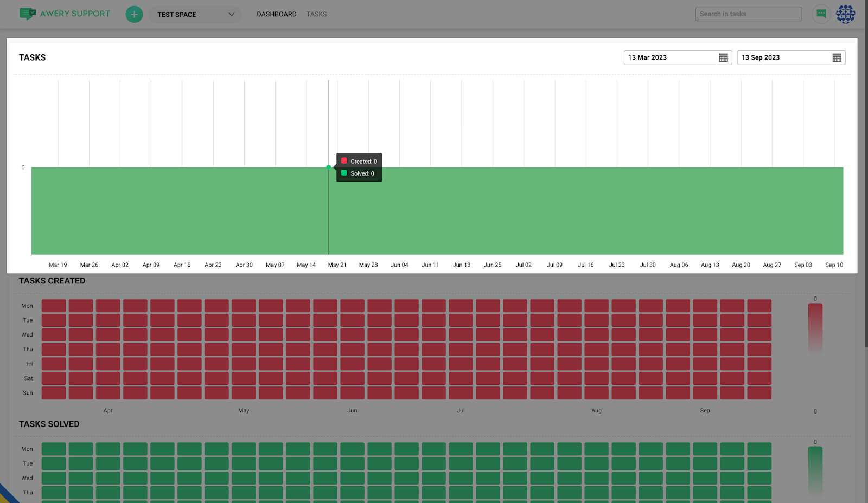Image resolution: width=868 pixels, height=503 pixels.
Task: Click the green data point on chart
Action: point(329,167)
